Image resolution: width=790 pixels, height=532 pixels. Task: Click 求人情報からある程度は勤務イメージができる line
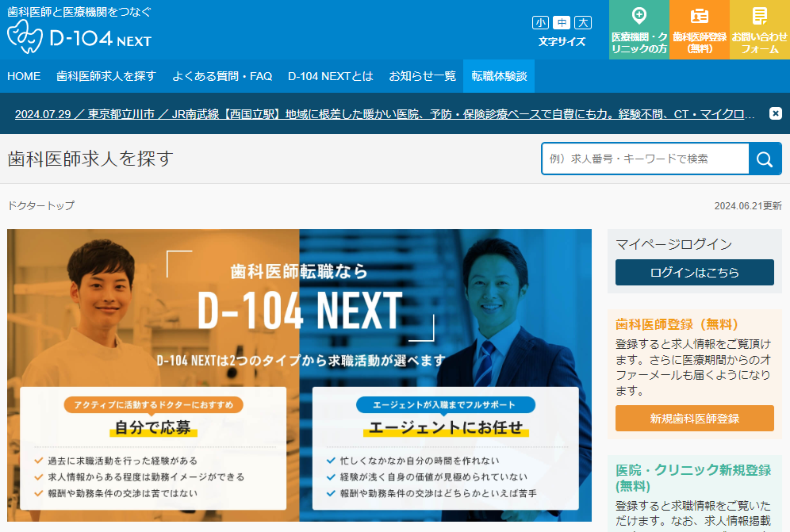(146, 477)
